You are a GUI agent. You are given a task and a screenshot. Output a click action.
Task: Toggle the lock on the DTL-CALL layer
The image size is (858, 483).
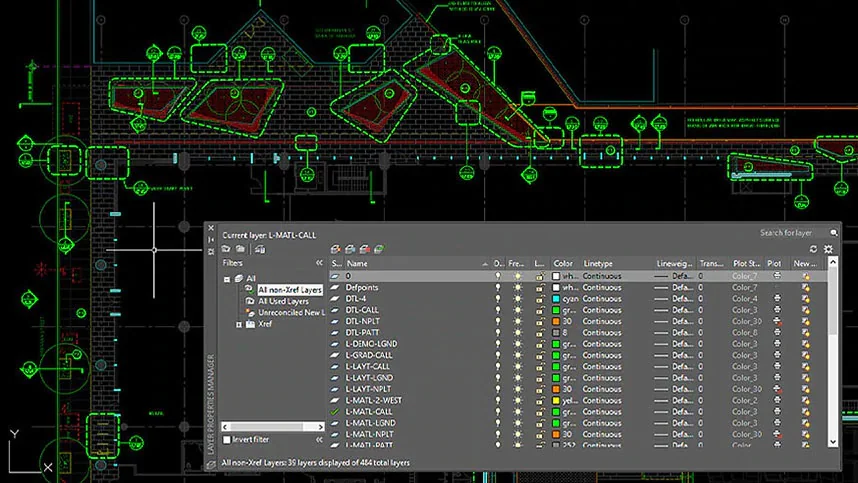539,310
